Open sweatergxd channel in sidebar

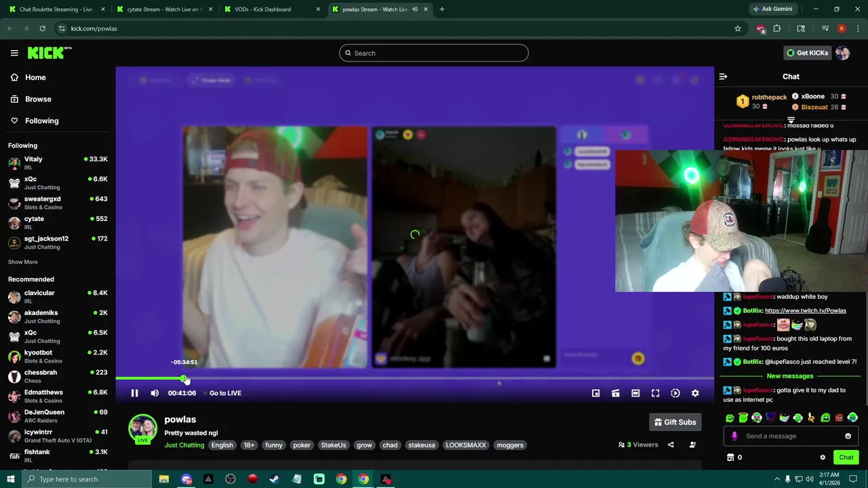pyautogui.click(x=58, y=203)
